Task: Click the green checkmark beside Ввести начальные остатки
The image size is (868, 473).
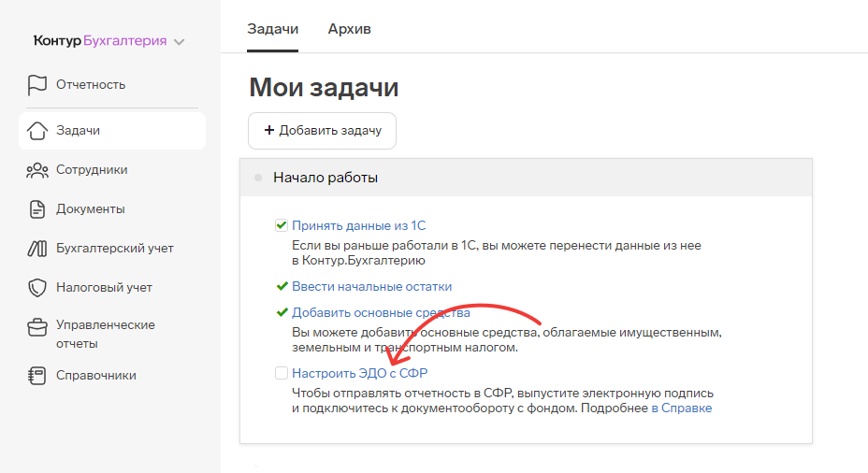Action: (x=282, y=287)
